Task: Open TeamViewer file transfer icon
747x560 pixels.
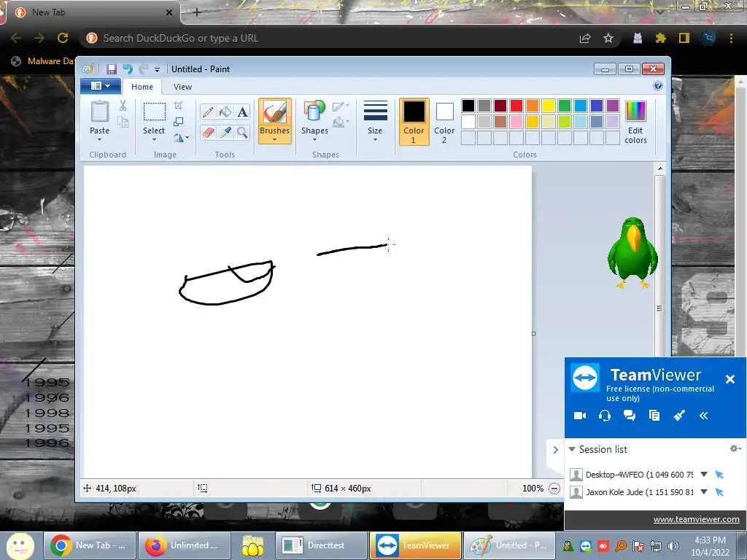Action: coord(654,416)
